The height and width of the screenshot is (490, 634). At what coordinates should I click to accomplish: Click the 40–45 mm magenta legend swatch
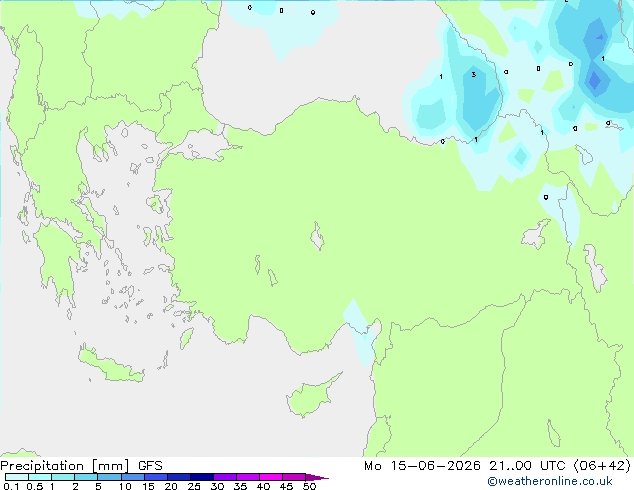pyautogui.click(x=271, y=477)
